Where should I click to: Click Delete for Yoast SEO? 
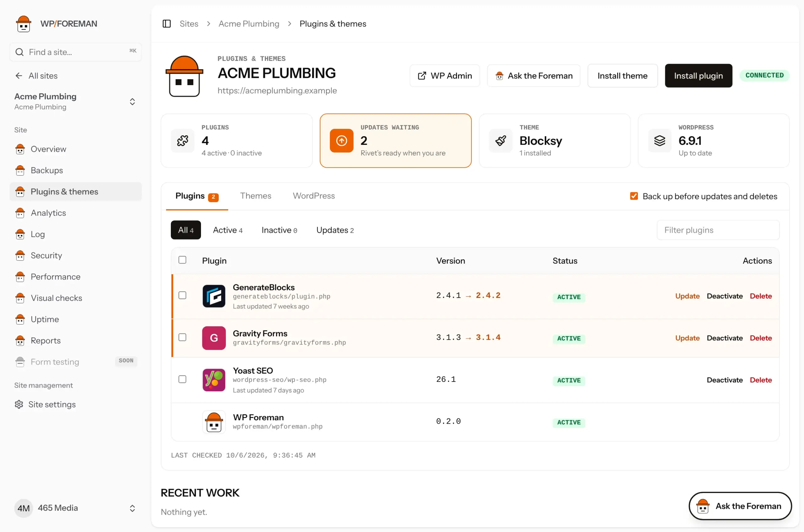tap(761, 380)
